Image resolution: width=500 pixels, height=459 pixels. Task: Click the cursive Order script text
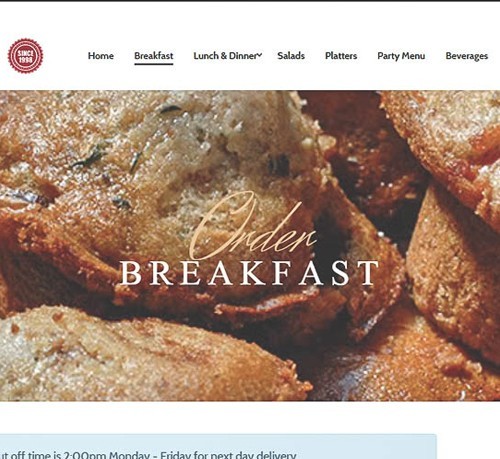[x=253, y=227]
